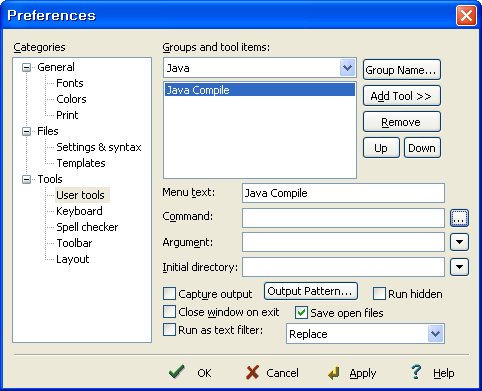The image size is (482, 391).
Task: Click the Cancel button label
Action: [282, 373]
